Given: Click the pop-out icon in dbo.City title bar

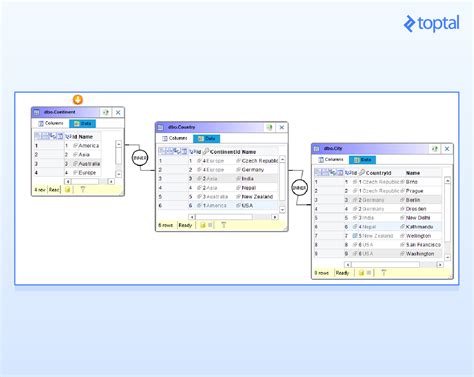Looking at the screenshot, I should click(x=434, y=149).
